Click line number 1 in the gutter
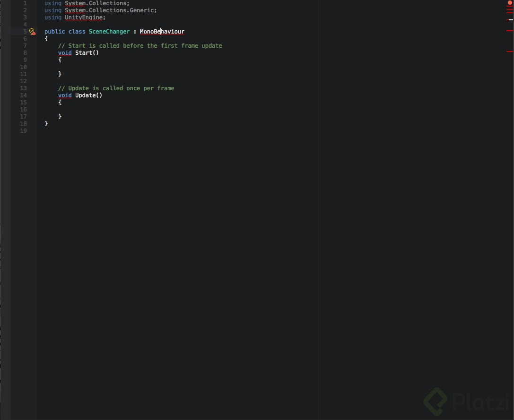 (x=25, y=3)
